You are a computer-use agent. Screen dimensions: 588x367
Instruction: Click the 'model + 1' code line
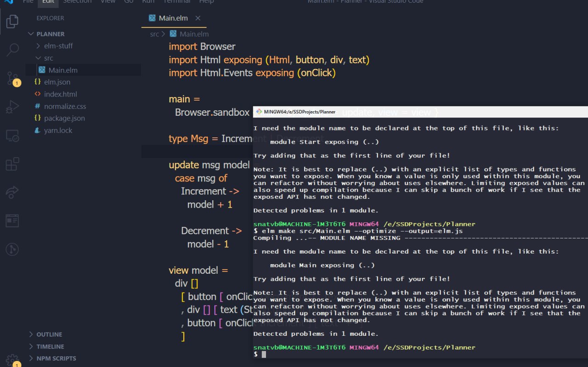click(209, 204)
